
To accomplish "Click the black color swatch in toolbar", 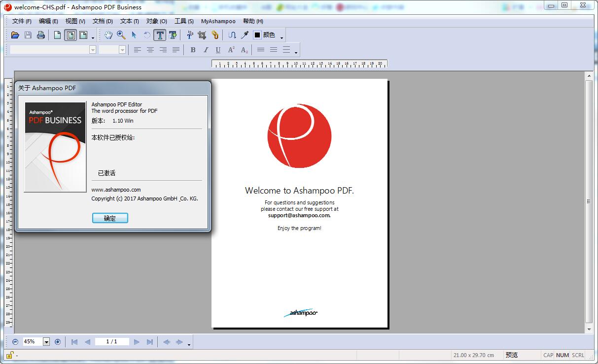I will [x=257, y=35].
